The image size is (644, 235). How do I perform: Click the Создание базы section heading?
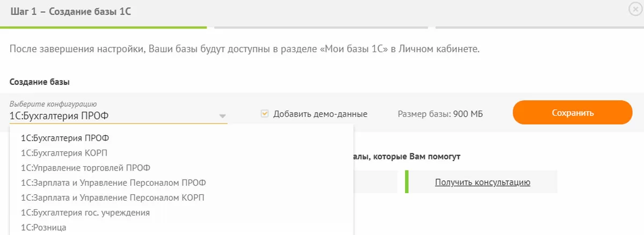pos(40,82)
